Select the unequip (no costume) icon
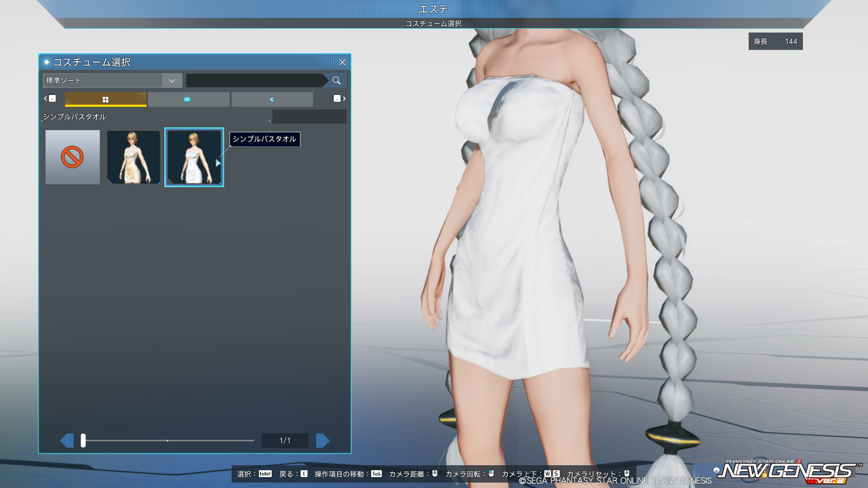The width and height of the screenshot is (868, 488). [x=73, y=157]
